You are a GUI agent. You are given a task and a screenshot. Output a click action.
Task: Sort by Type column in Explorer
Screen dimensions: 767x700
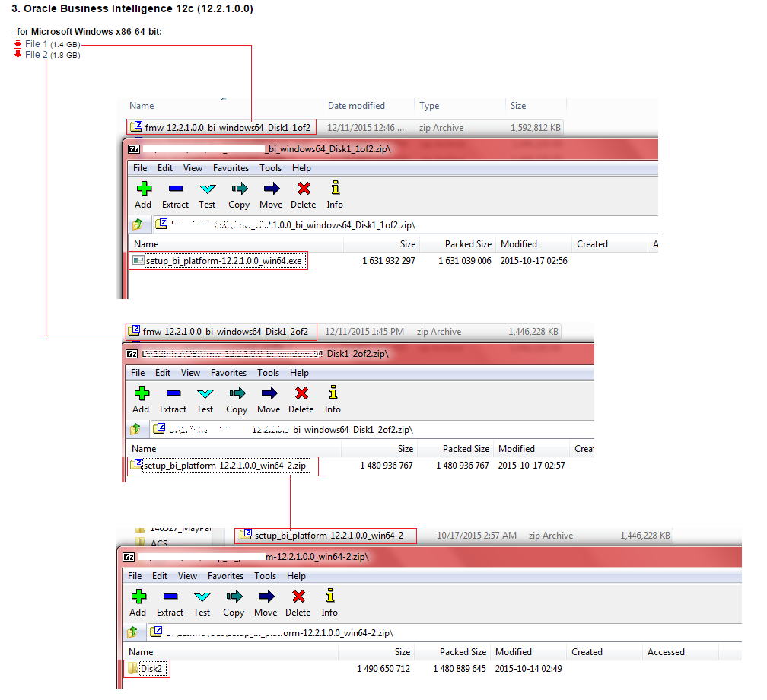tap(429, 106)
